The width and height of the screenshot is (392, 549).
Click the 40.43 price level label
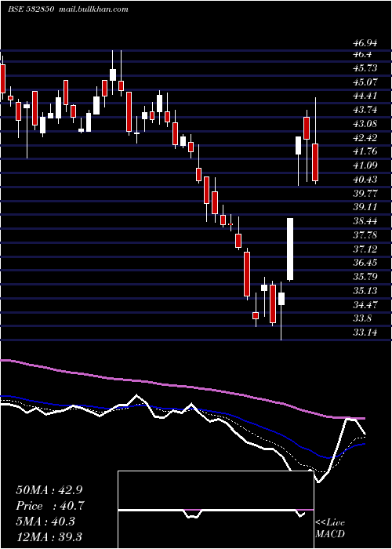point(365,180)
